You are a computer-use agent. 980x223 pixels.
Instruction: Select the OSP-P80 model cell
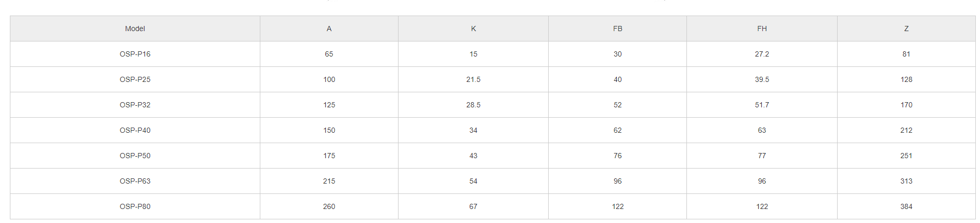135,206
